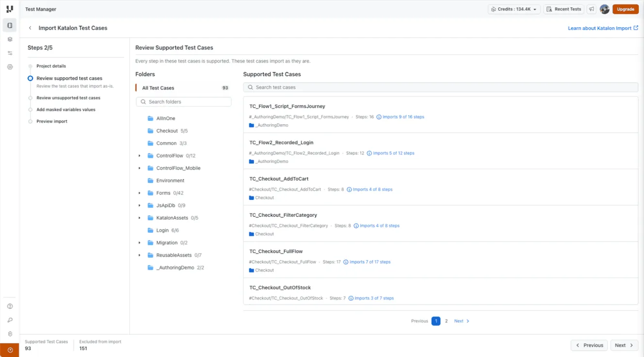Click the Environment folder icon

(150, 180)
